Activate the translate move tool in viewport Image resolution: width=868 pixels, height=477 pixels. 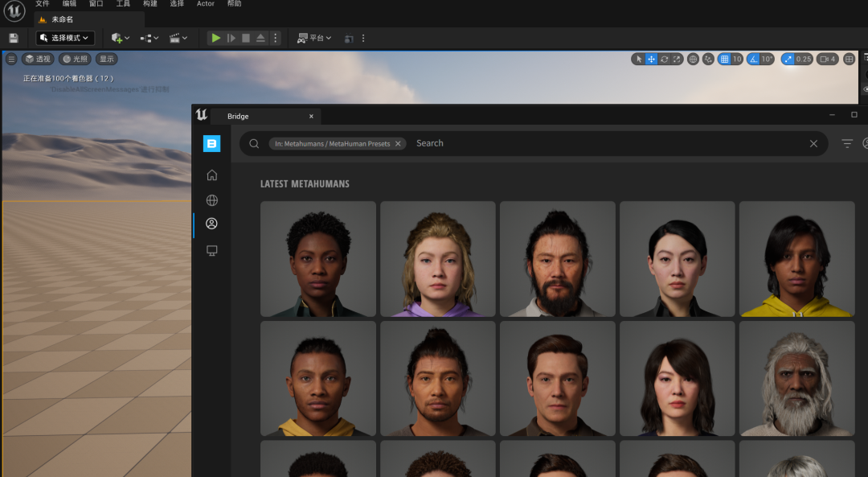pos(652,60)
